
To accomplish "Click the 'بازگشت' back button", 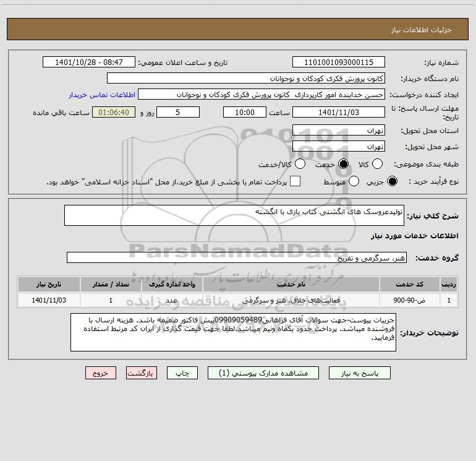I will [x=142, y=373].
